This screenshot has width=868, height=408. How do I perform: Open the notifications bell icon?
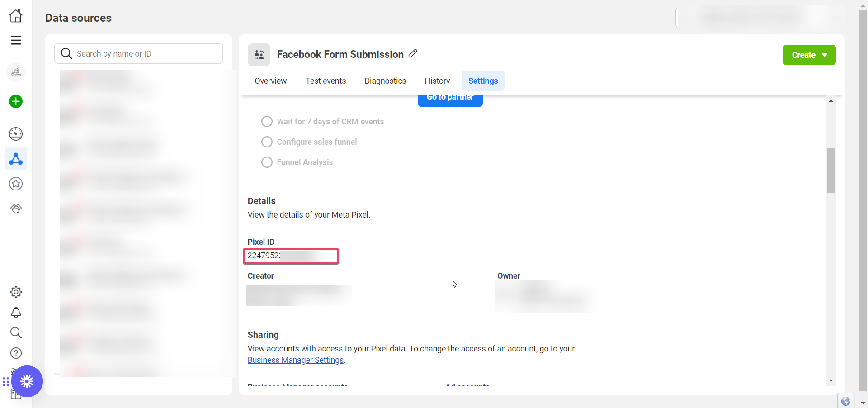pyautogui.click(x=16, y=313)
